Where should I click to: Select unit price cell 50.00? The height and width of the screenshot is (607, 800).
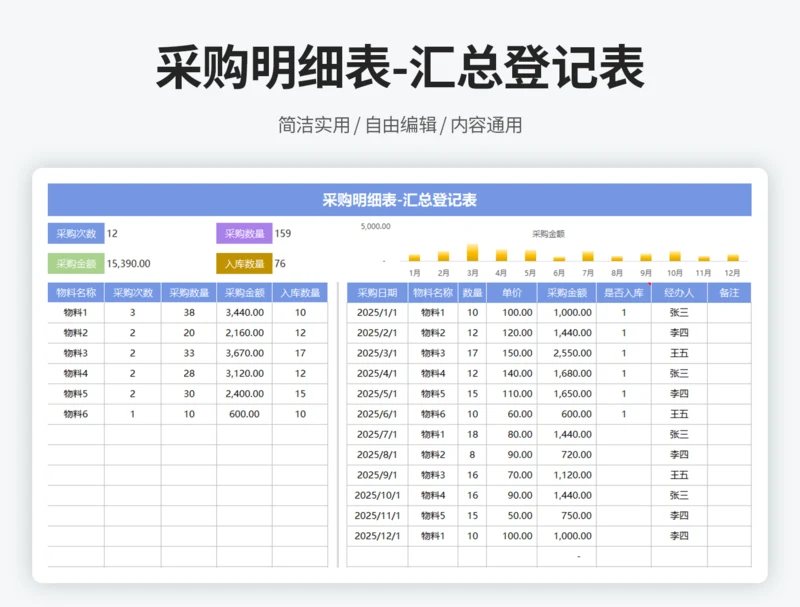[x=512, y=516]
